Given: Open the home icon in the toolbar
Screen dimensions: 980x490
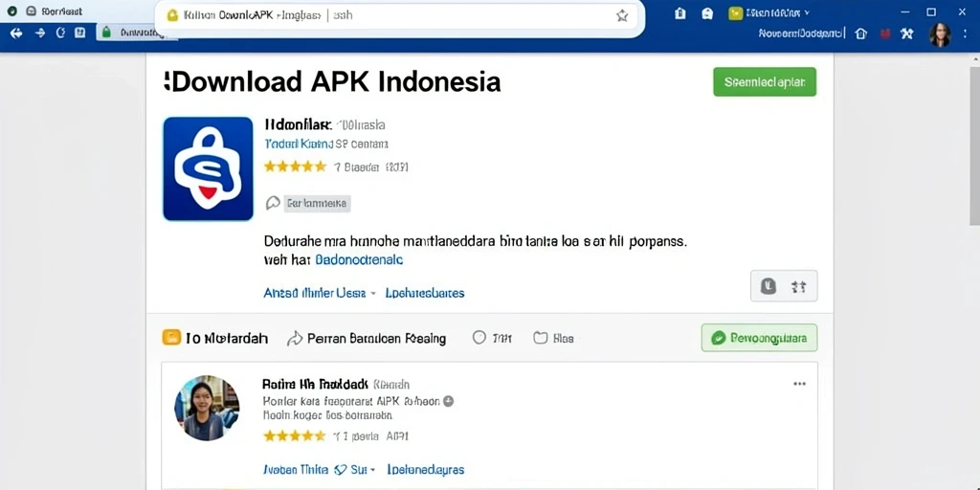Looking at the screenshot, I should point(861,33).
